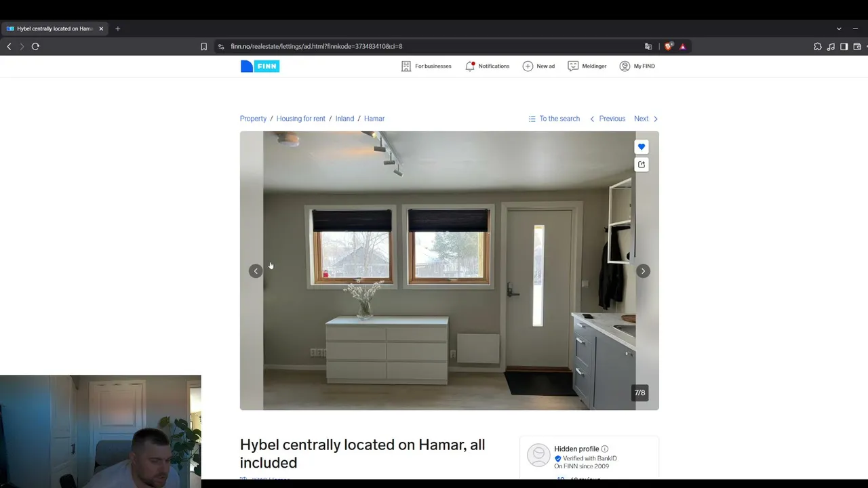Image resolution: width=868 pixels, height=488 pixels.
Task: Open Meldinger messages
Action: [x=587, y=66]
